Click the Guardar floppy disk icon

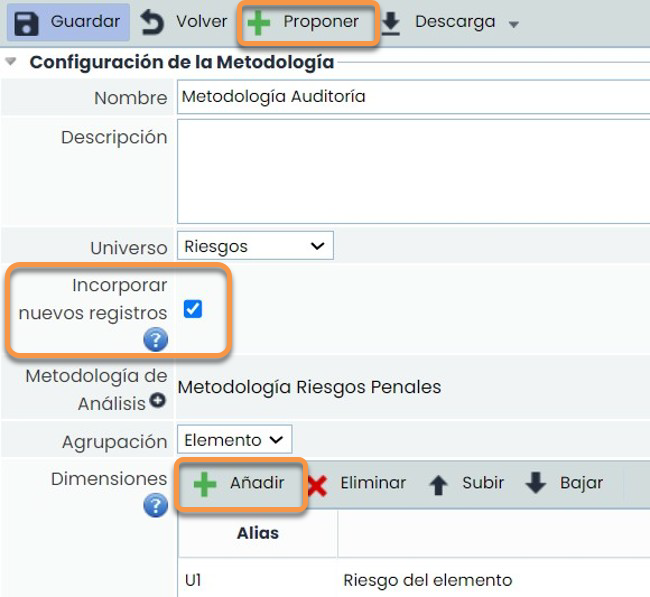click(27, 22)
